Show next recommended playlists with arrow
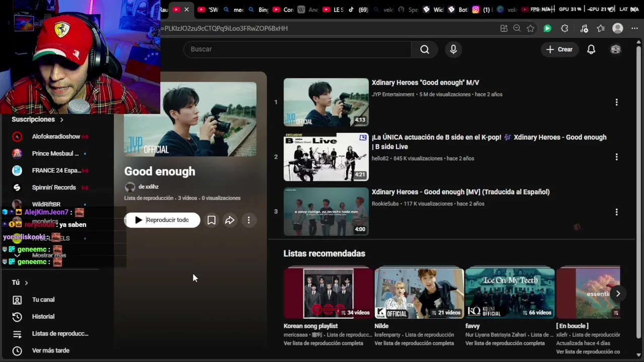The image size is (644, 362). pyautogui.click(x=618, y=294)
